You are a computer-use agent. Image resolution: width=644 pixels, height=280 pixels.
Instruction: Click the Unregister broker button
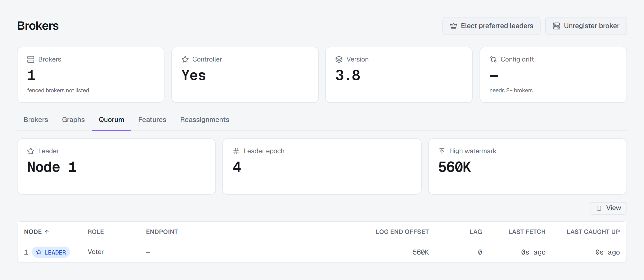click(586, 26)
